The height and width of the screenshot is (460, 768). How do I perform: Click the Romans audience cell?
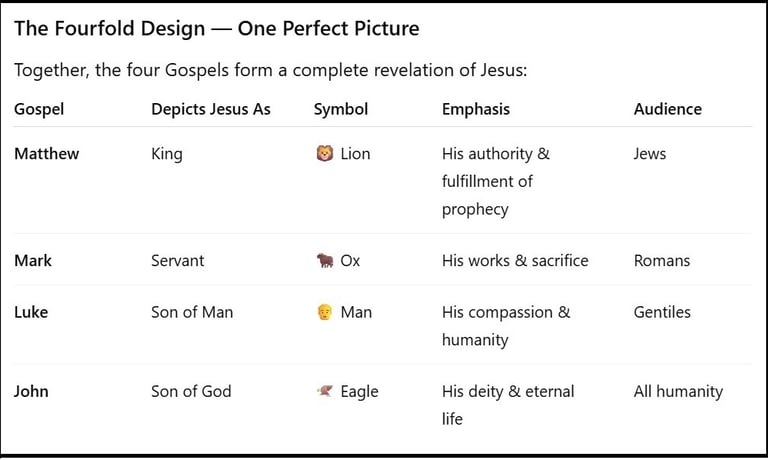tap(662, 260)
